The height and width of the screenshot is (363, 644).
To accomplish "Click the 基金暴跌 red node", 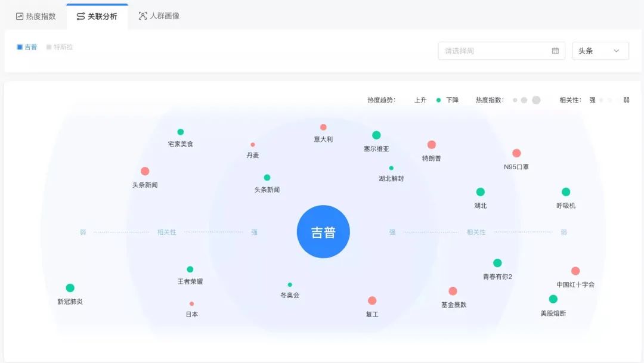I will pyautogui.click(x=453, y=291).
